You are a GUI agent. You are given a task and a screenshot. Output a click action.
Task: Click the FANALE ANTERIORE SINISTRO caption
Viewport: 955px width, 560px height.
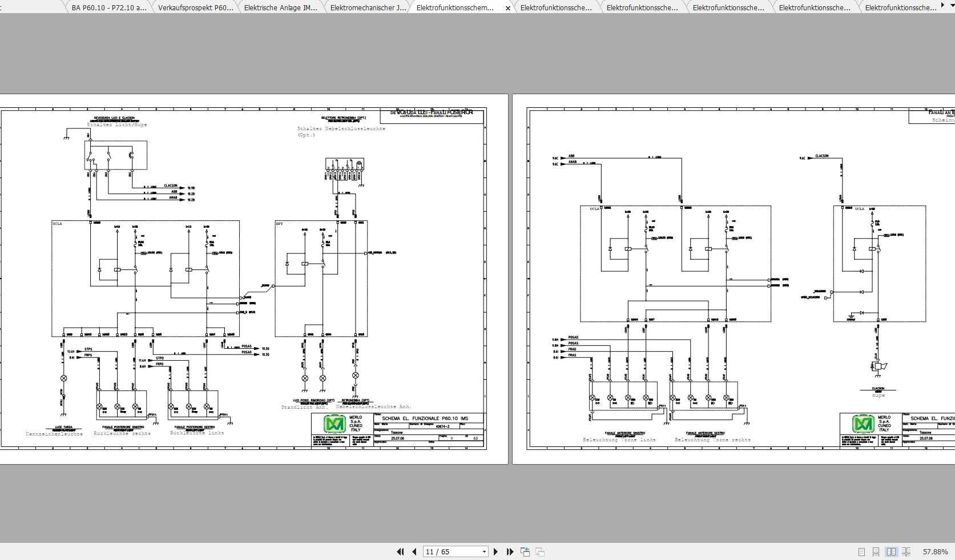(x=625, y=433)
